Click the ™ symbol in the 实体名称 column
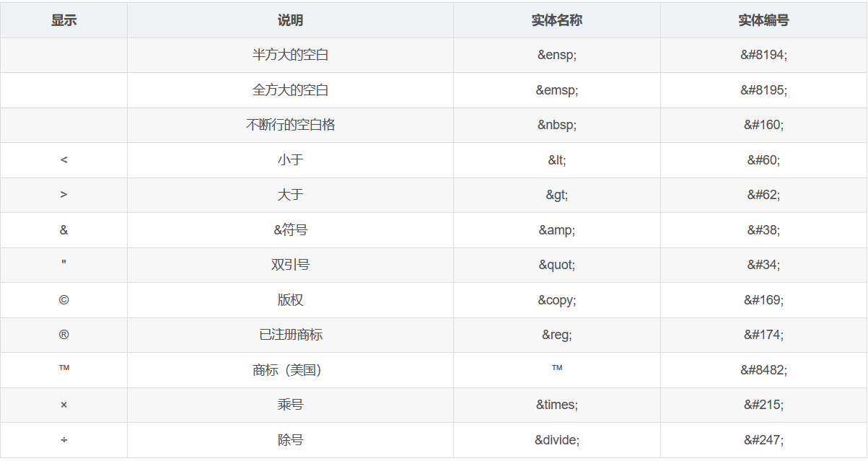Screen dimensions: 868x461 556,369
